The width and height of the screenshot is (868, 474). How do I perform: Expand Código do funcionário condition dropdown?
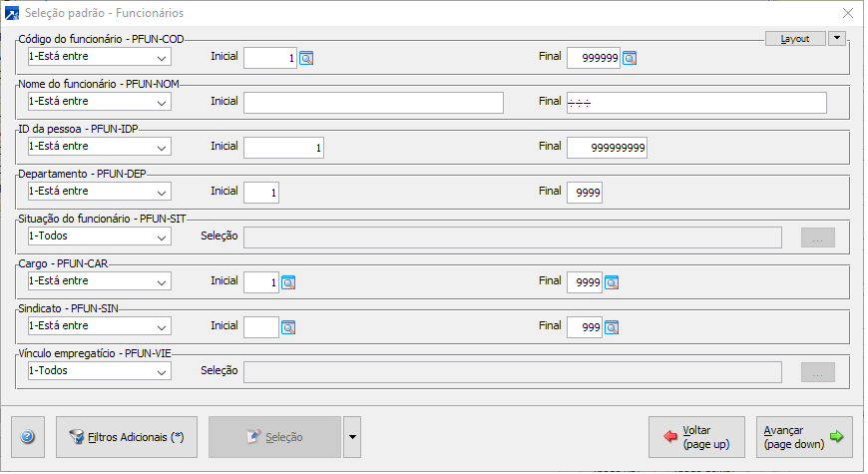click(161, 58)
